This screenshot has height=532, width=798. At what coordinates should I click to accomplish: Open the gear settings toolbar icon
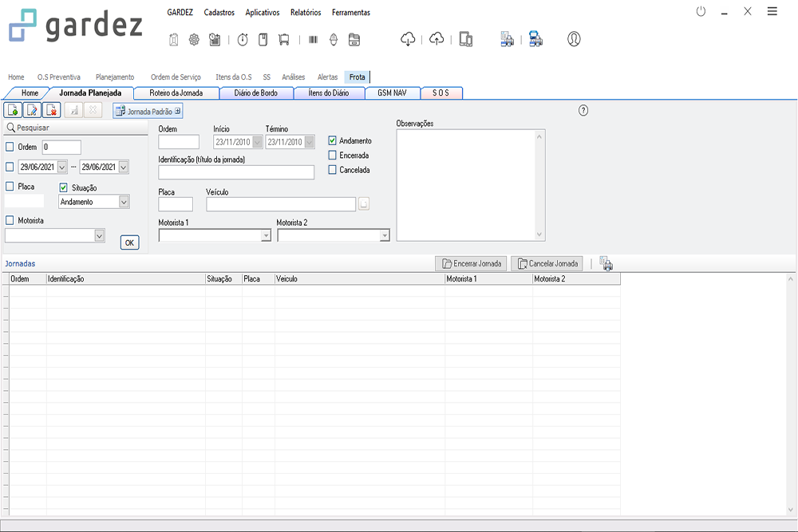[194, 40]
